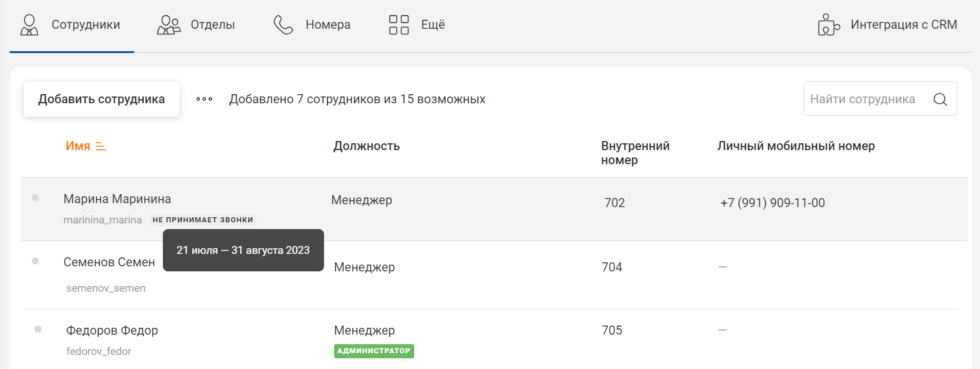Open the three-dots more options menu
The height and width of the screenshot is (369, 980).
(x=204, y=99)
